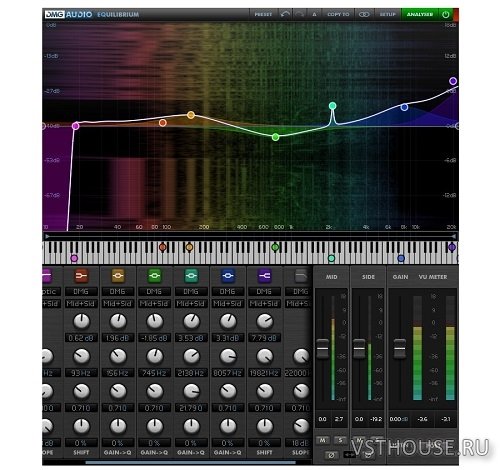Open Mid+Sid dropdown of 93 Hz band
The image size is (500, 470).
click(x=81, y=304)
